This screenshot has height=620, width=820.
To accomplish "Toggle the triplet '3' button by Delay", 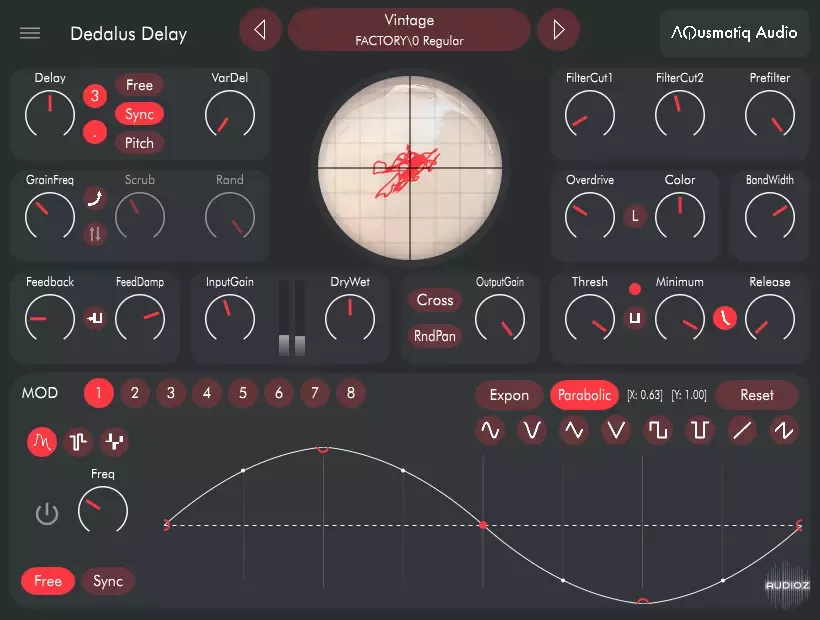I will point(95,96).
